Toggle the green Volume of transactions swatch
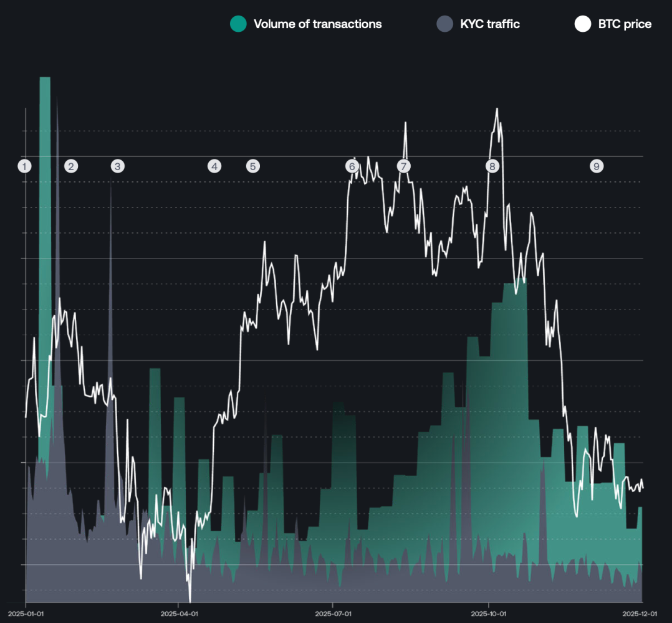 [238, 24]
